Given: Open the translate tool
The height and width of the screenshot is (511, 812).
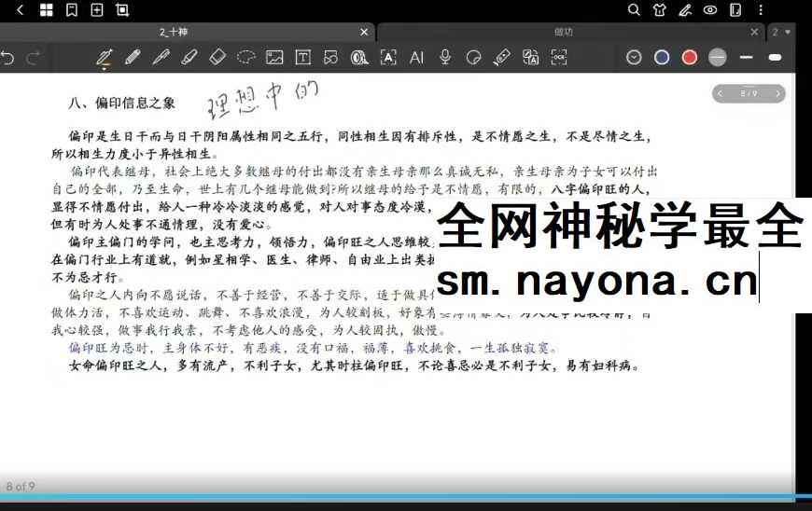Looking at the screenshot, I should [530, 57].
